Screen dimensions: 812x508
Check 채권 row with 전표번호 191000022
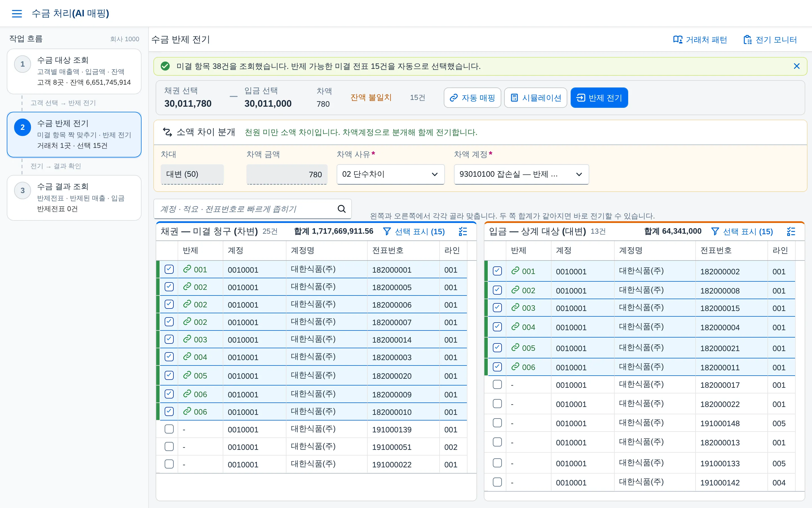(169, 464)
